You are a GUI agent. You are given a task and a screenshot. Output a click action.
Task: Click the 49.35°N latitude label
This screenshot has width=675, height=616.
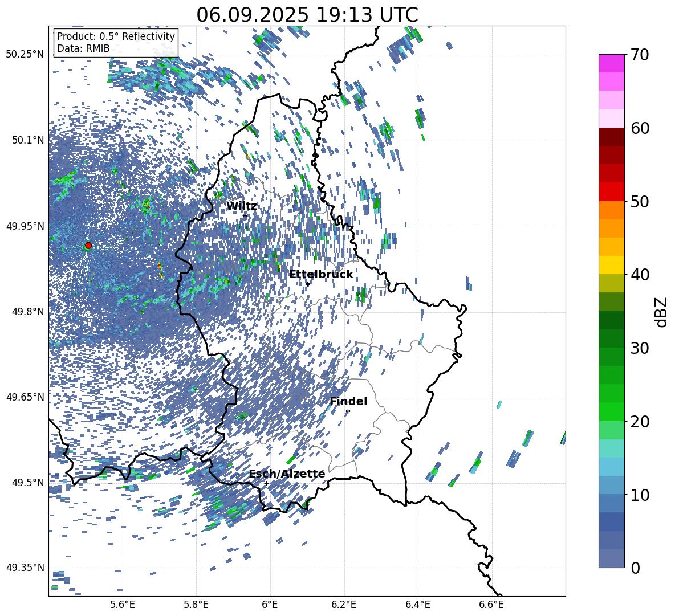tap(25, 568)
